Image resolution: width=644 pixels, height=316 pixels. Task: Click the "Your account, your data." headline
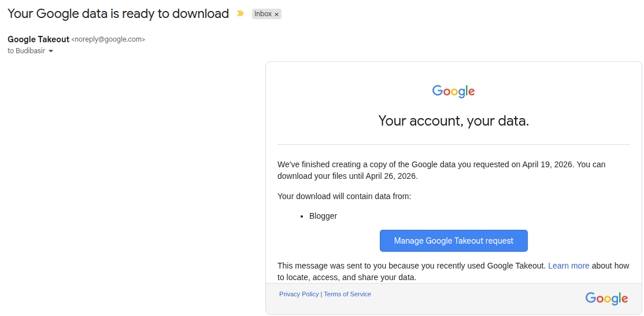pyautogui.click(x=453, y=121)
